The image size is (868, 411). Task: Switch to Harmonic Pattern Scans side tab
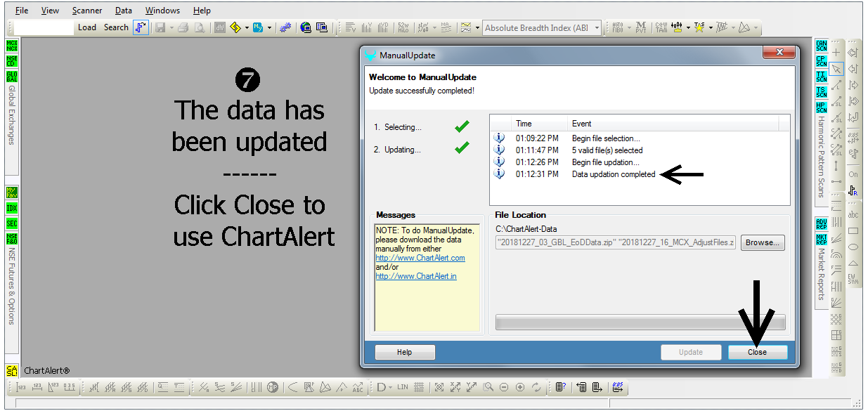[821, 157]
